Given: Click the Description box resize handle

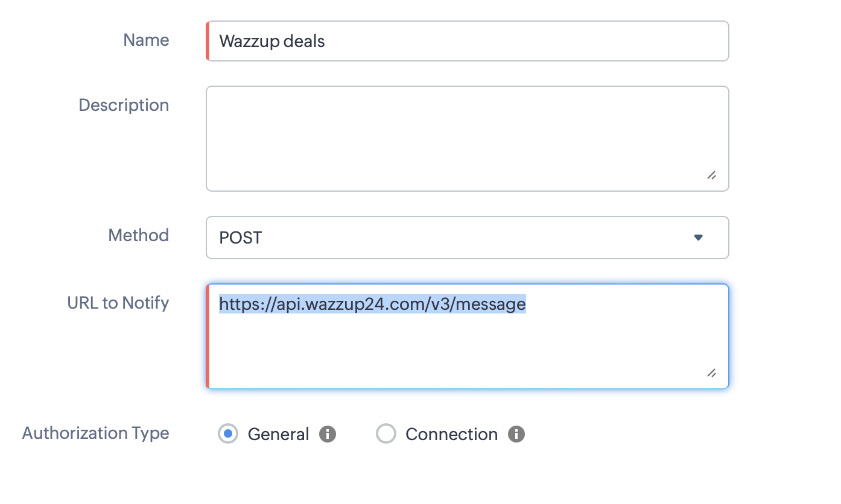Looking at the screenshot, I should 711,175.
